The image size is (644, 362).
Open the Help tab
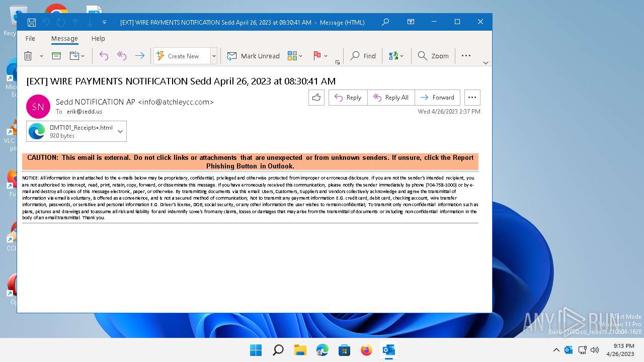click(98, 38)
